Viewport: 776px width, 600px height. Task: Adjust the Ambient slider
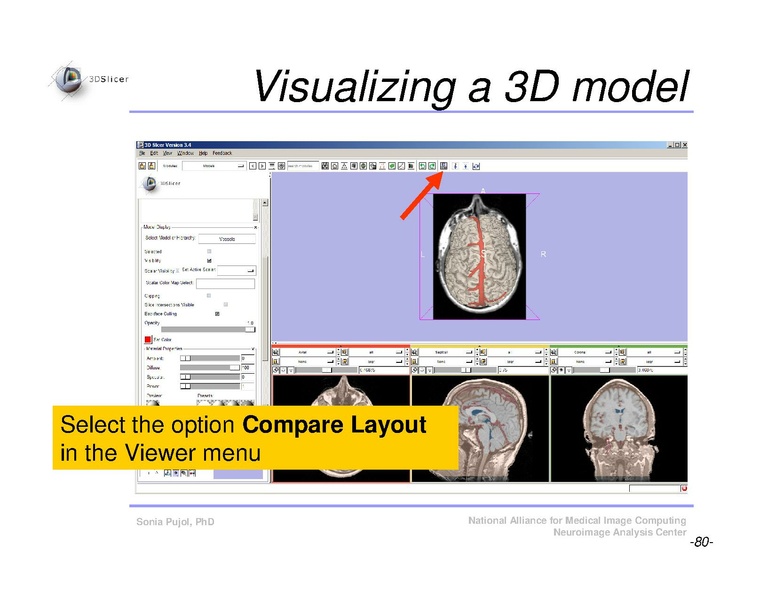pos(210,358)
